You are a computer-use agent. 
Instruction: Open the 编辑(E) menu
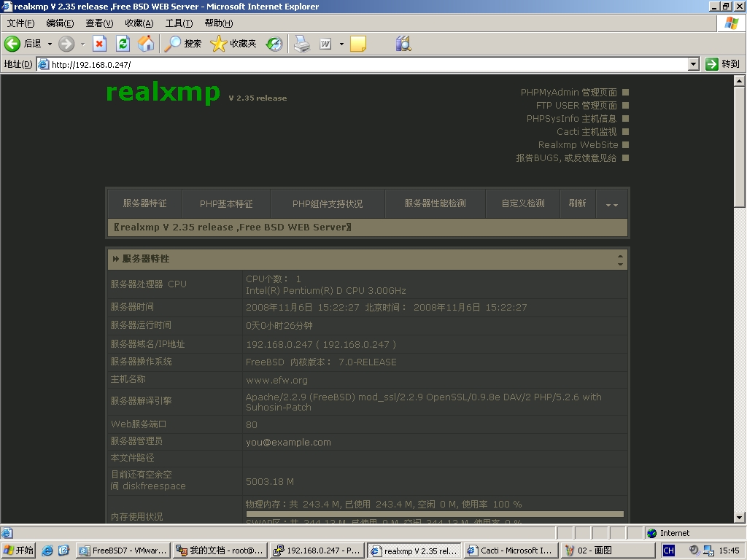(x=60, y=23)
